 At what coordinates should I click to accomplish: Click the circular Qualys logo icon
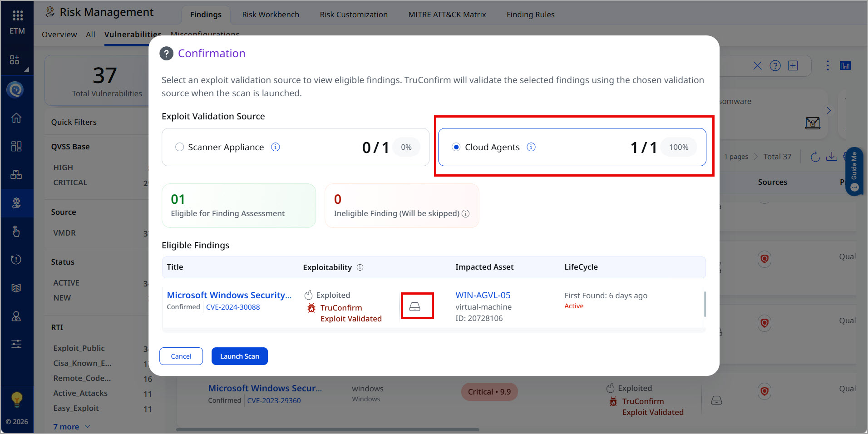click(15, 89)
